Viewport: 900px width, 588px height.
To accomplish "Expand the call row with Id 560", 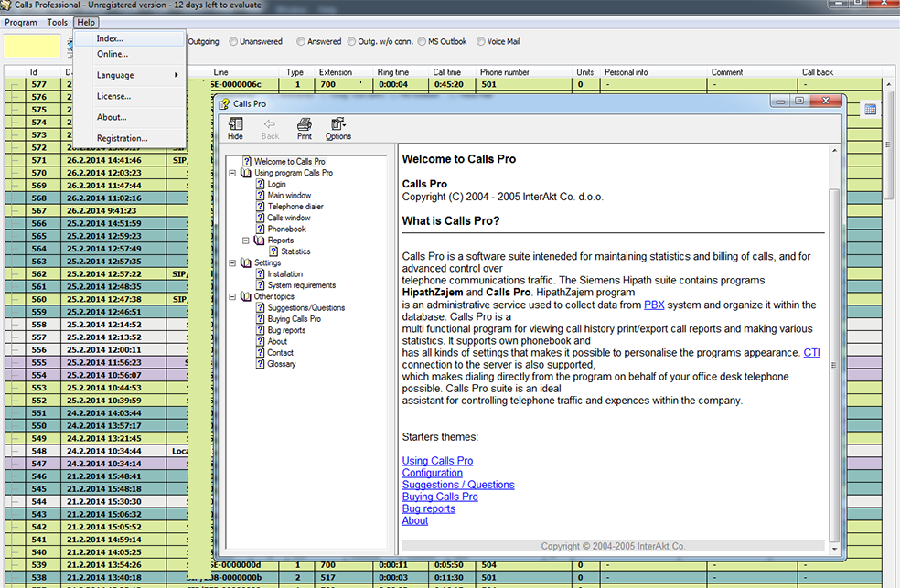I will tap(15, 299).
